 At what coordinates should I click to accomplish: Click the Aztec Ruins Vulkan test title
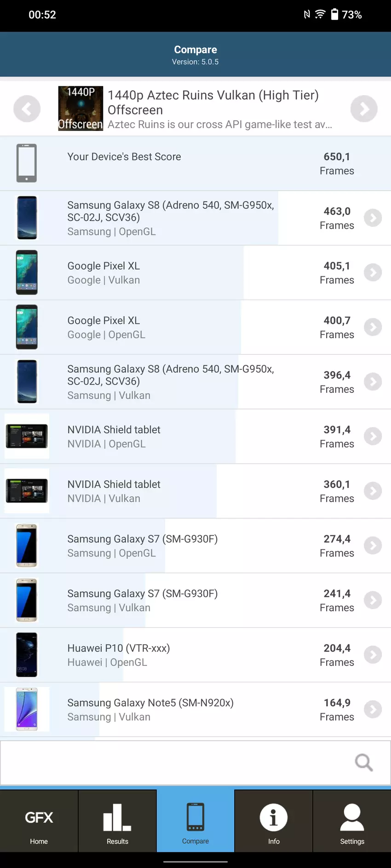[x=213, y=102]
